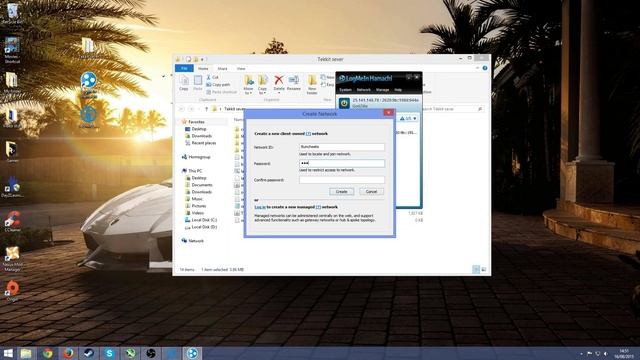Toggle the Hamachi power button
This screenshot has height=360, width=640.
(344, 103)
